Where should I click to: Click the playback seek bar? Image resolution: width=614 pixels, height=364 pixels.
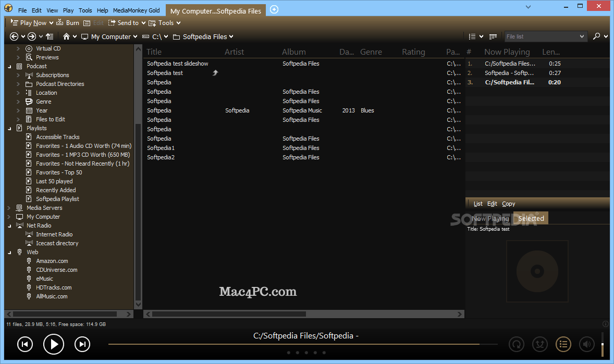tap(303, 344)
